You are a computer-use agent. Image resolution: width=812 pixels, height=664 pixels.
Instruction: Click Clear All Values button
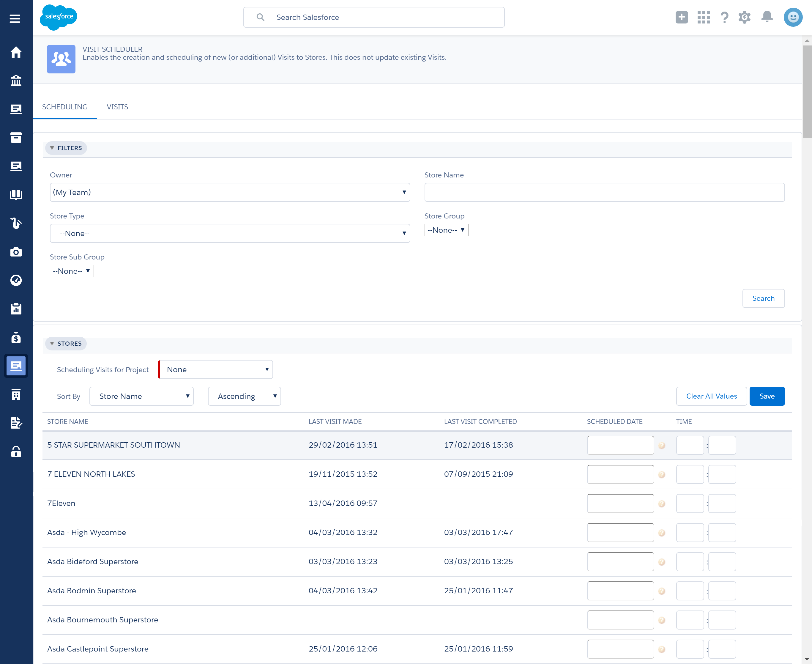711,396
